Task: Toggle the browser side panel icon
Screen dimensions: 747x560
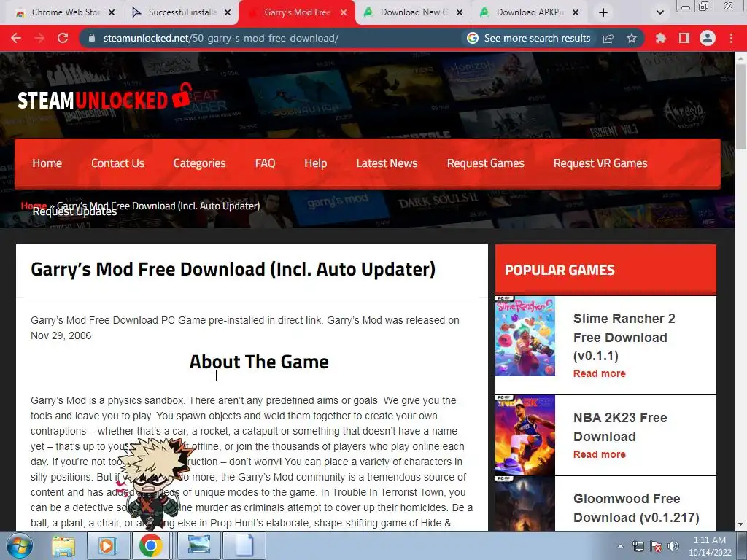Action: click(684, 38)
